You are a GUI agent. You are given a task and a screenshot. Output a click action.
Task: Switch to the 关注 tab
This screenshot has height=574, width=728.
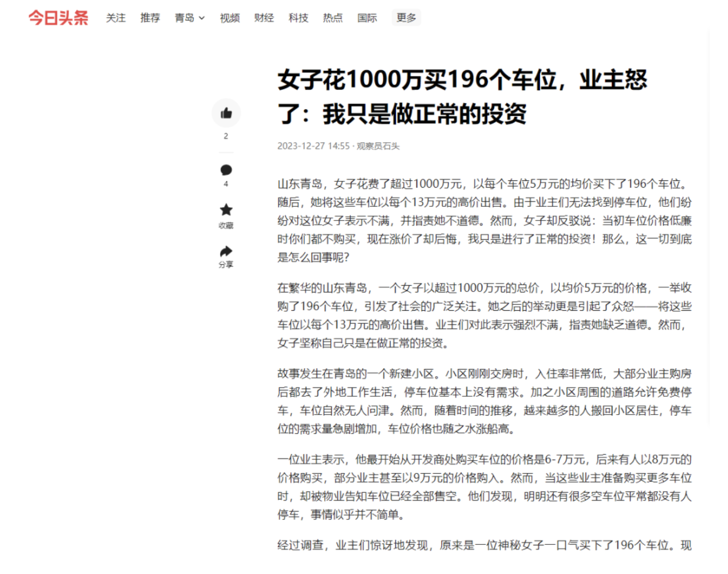(116, 18)
